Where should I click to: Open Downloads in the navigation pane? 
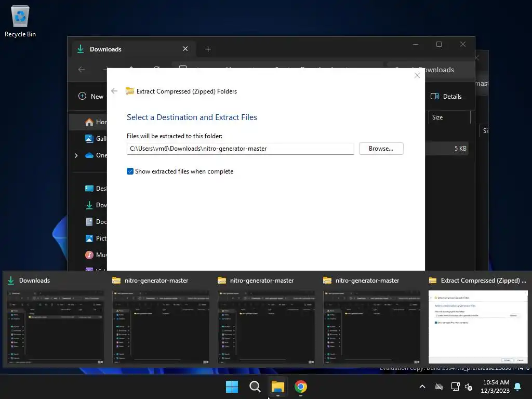[96, 205]
